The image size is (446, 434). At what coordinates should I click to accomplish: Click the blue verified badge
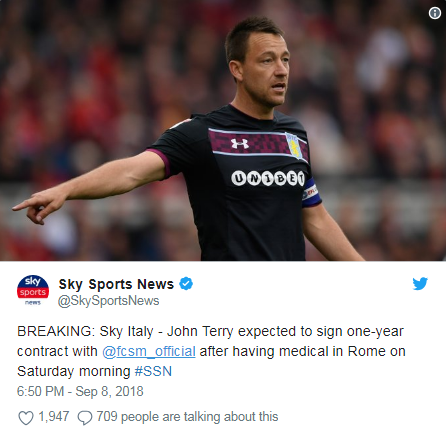coord(186,284)
